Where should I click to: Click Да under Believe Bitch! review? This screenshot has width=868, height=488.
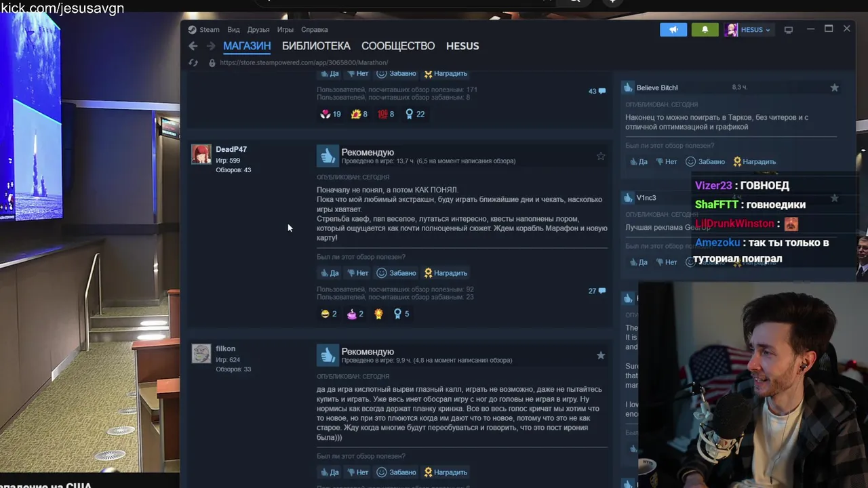click(x=638, y=162)
